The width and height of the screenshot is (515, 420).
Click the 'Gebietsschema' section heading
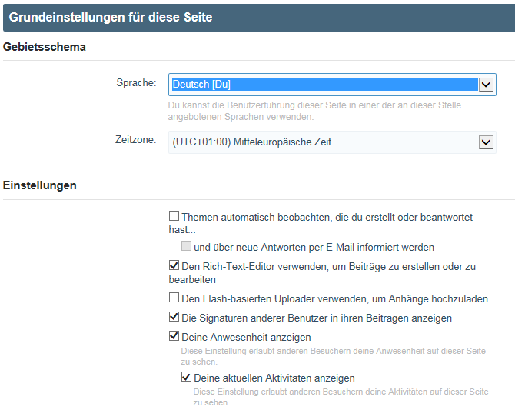point(45,47)
